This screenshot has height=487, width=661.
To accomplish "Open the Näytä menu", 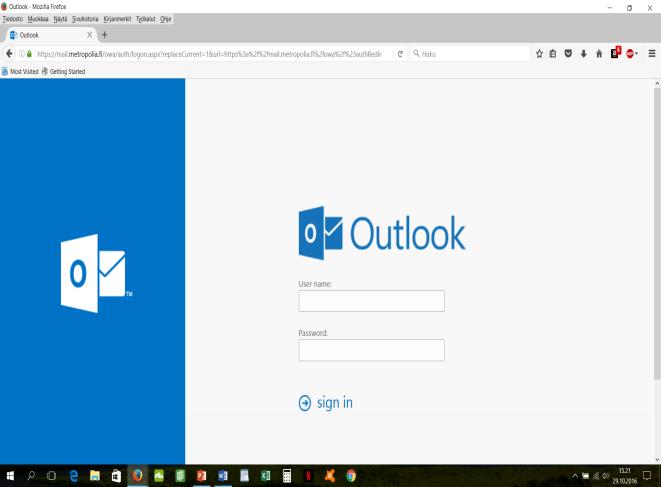I will click(x=60, y=19).
